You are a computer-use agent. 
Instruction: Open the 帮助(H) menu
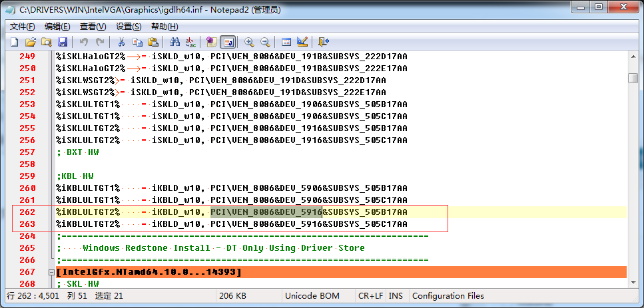(164, 27)
